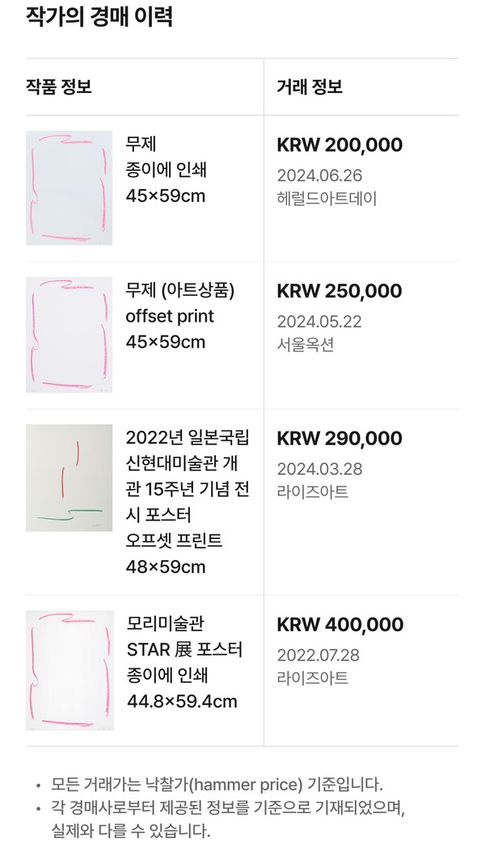Click the auction house 헤럴드아트데이

click(x=327, y=198)
